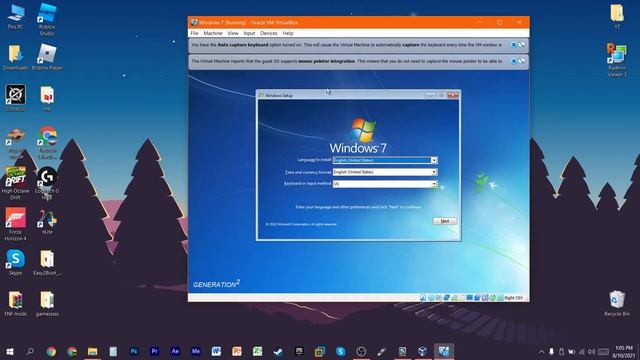Click the Right Ctrl host key indicator

[x=513, y=298]
